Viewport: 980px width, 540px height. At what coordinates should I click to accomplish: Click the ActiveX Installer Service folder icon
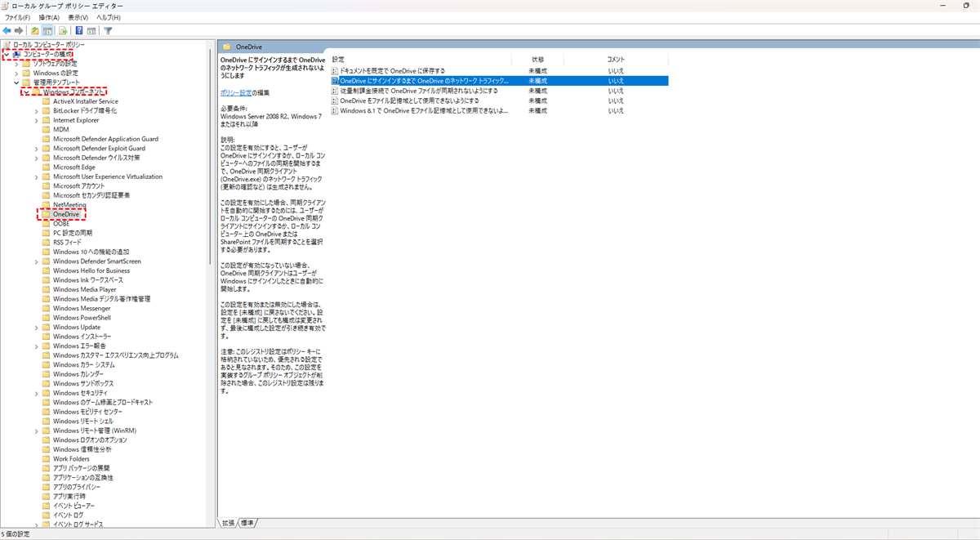pyautogui.click(x=47, y=101)
